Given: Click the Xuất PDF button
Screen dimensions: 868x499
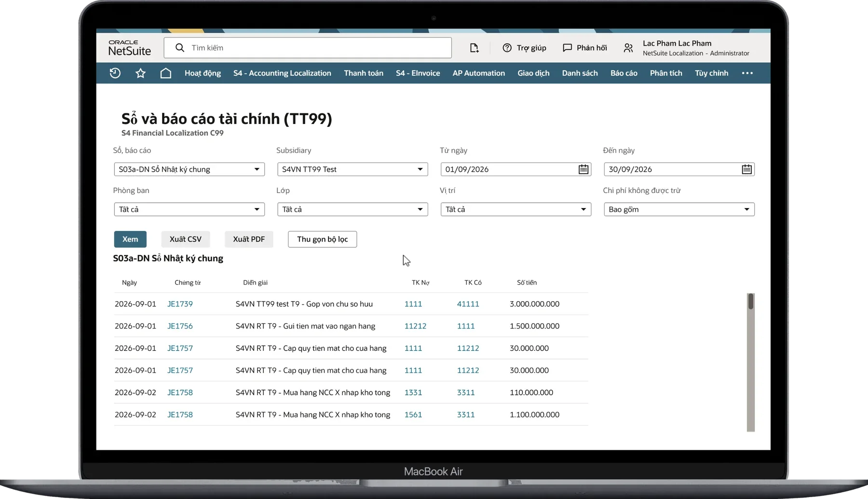Looking at the screenshot, I should (x=249, y=239).
